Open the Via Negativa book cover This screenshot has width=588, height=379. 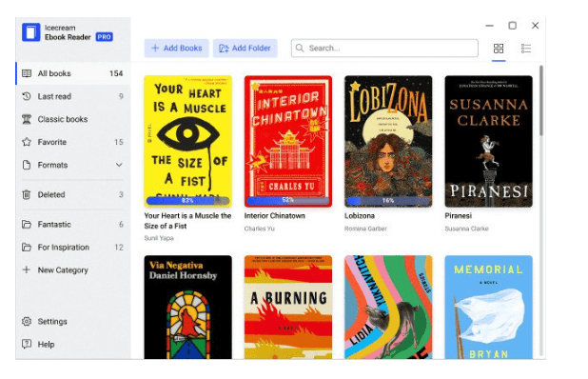coord(187,307)
